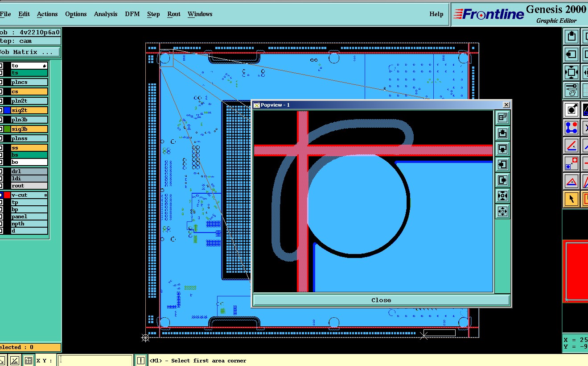This screenshot has width=588, height=366.
Task: Click top zoom-window icon in Popview toolbar
Action: point(502,117)
